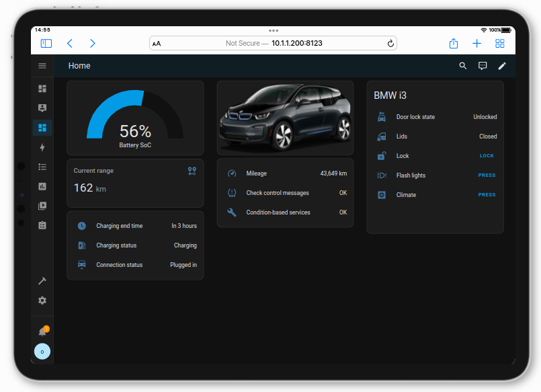The width and height of the screenshot is (541, 392).
Task: Open the Charging status row
Action: click(135, 245)
